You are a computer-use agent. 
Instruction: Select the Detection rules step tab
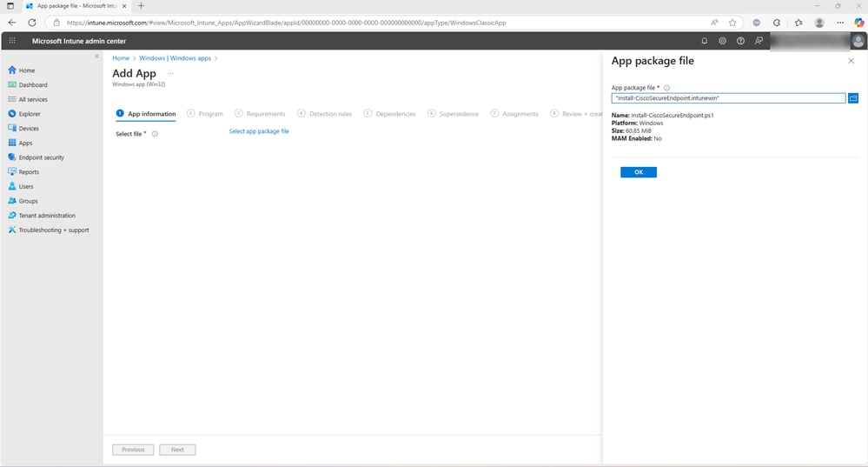tap(324, 114)
